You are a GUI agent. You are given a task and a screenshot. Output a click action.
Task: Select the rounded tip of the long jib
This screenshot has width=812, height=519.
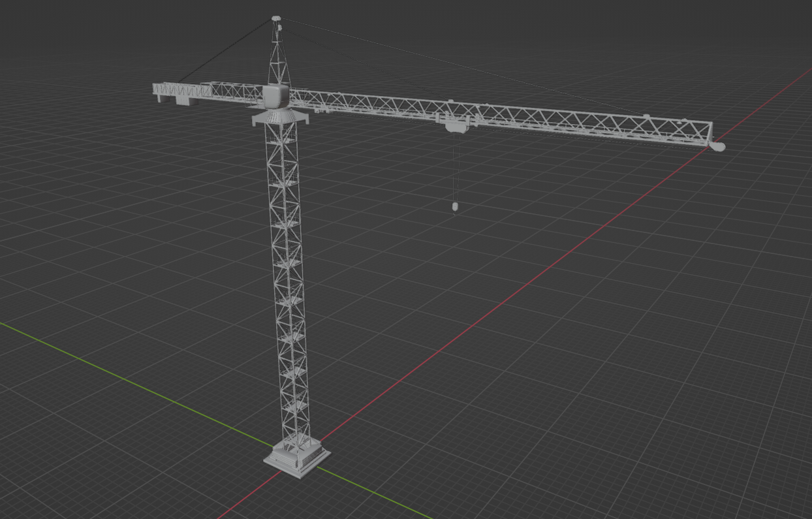coord(717,146)
